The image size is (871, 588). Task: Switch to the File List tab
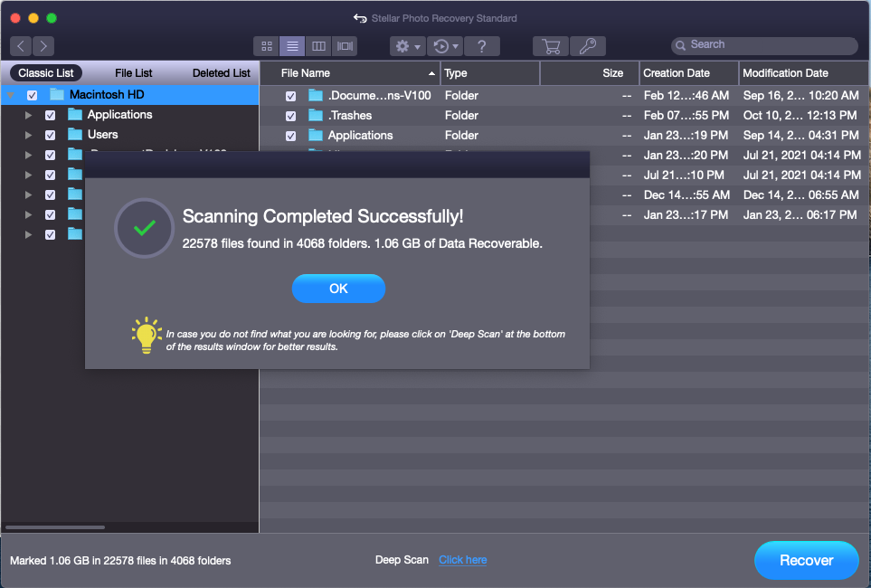(134, 73)
